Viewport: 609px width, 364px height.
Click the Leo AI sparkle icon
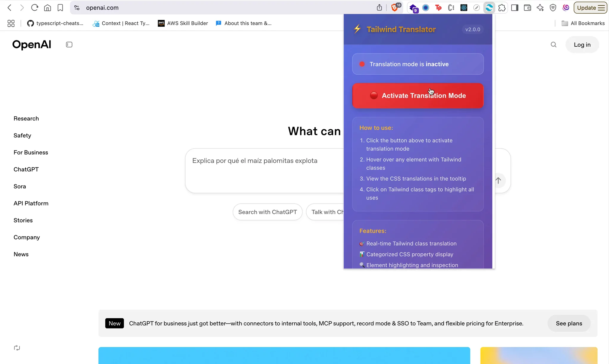[x=540, y=8]
